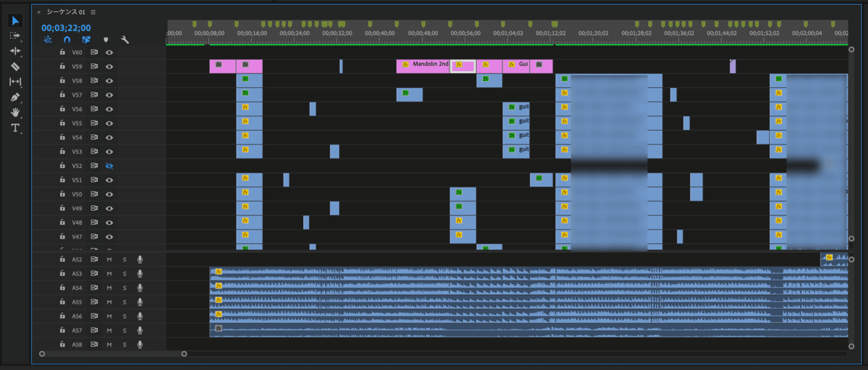Click the first green marker on ruler
Image resolution: width=868 pixels, height=370 pixels.
pyautogui.click(x=195, y=24)
